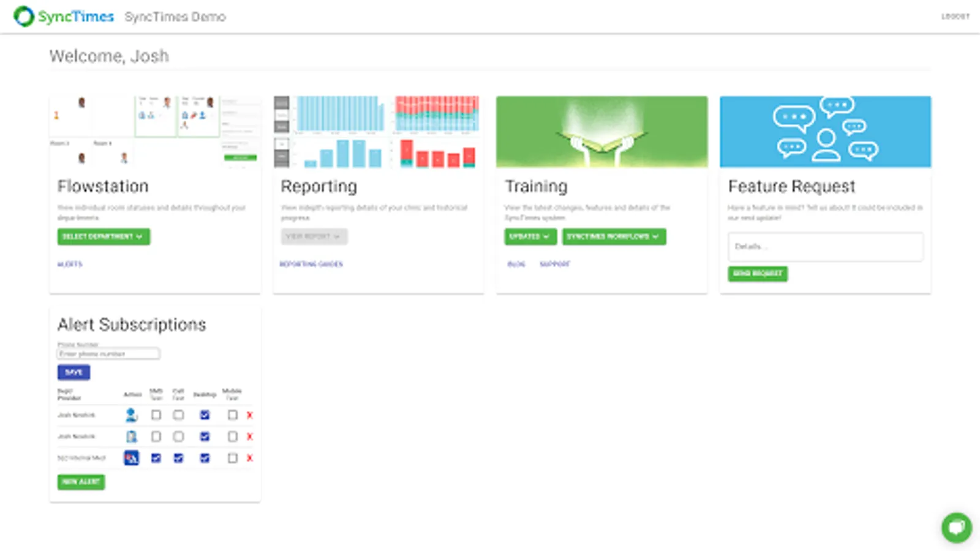
Task: Click the Reporting card title
Action: click(319, 187)
